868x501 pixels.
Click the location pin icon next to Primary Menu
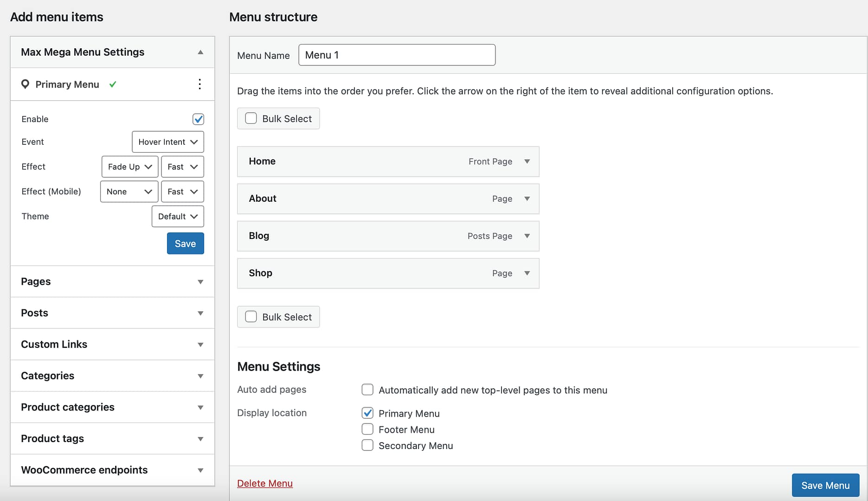[26, 84]
